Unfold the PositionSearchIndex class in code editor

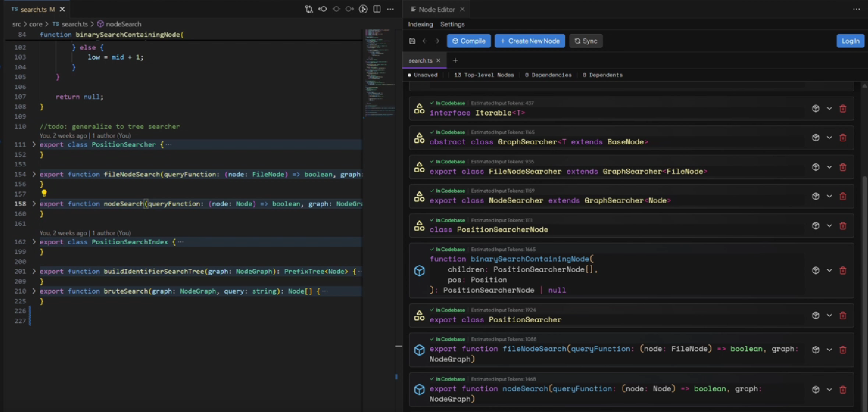click(x=34, y=242)
